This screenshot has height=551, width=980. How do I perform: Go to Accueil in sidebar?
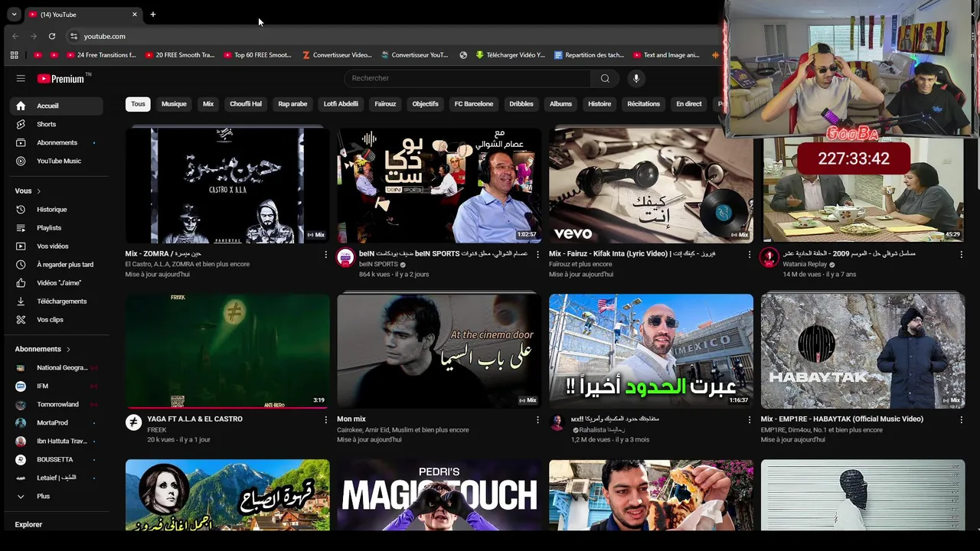pyautogui.click(x=56, y=106)
